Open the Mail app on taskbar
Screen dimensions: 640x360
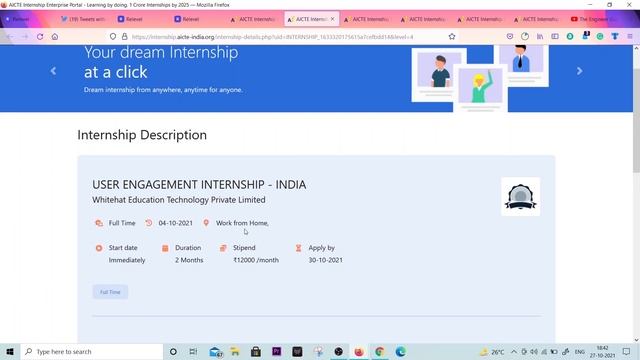coord(215,351)
